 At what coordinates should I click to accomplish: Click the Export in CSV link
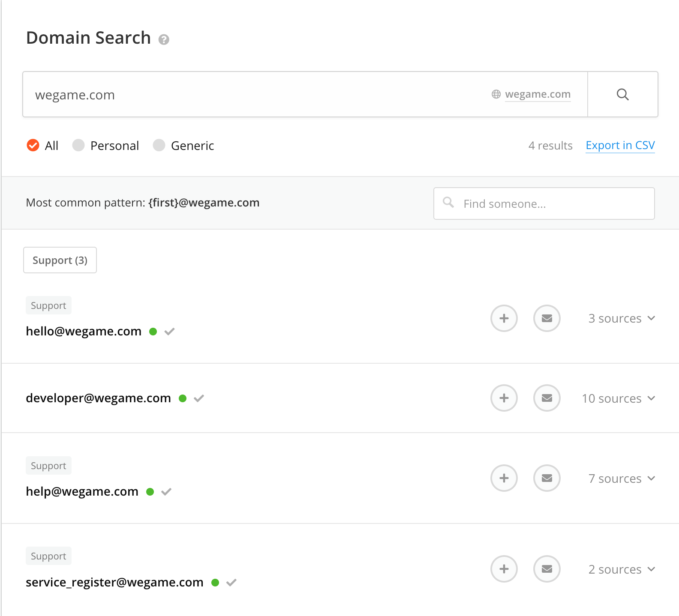[620, 146]
